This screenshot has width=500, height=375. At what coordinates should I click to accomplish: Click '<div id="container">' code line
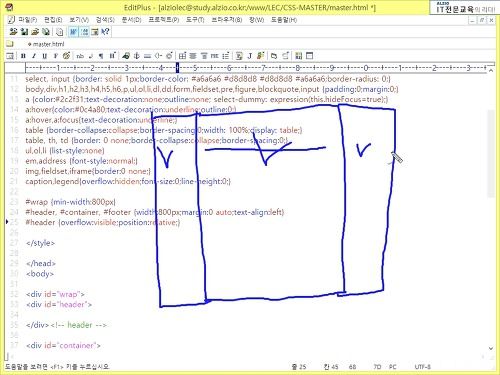tap(63, 345)
